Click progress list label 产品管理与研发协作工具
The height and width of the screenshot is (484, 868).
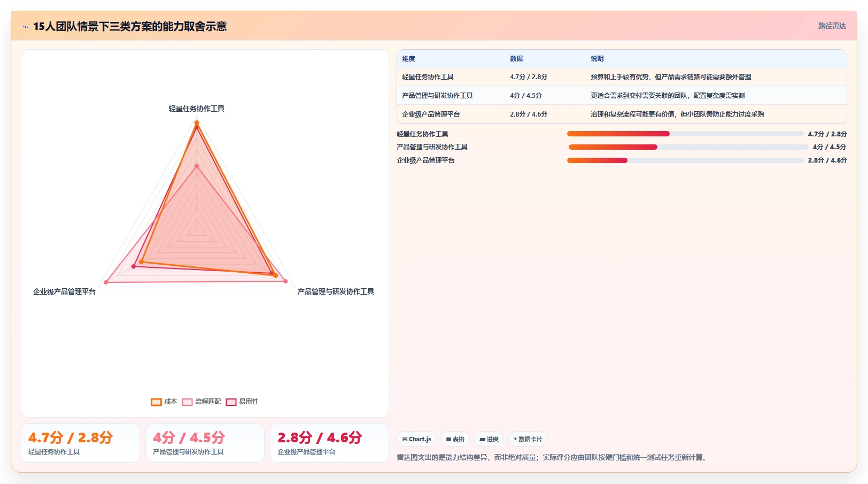pos(432,147)
